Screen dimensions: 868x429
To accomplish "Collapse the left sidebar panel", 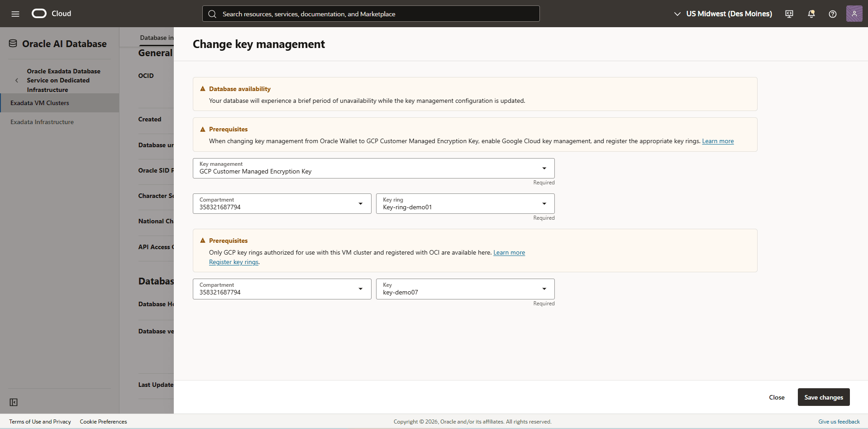I will pos(14,402).
